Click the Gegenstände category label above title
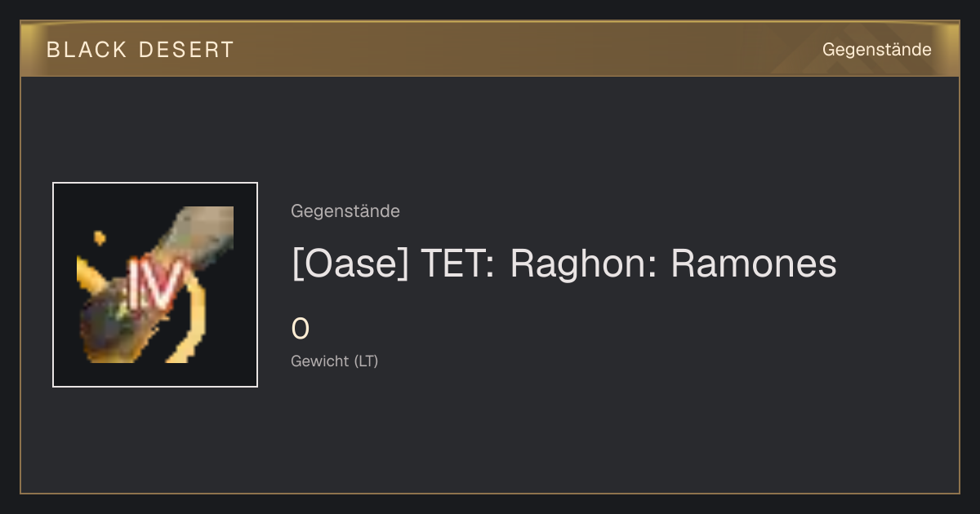Screen dimensions: 980x514 345,211
